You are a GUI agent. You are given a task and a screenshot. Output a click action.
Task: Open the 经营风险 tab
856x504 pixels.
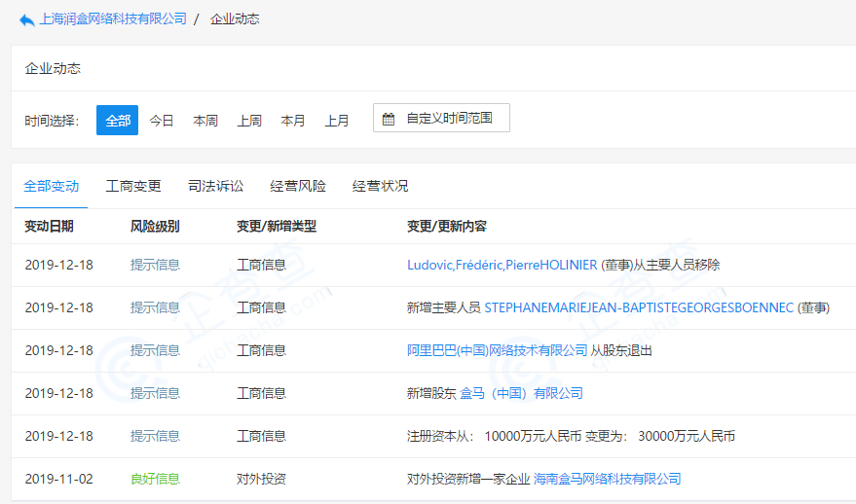click(298, 186)
